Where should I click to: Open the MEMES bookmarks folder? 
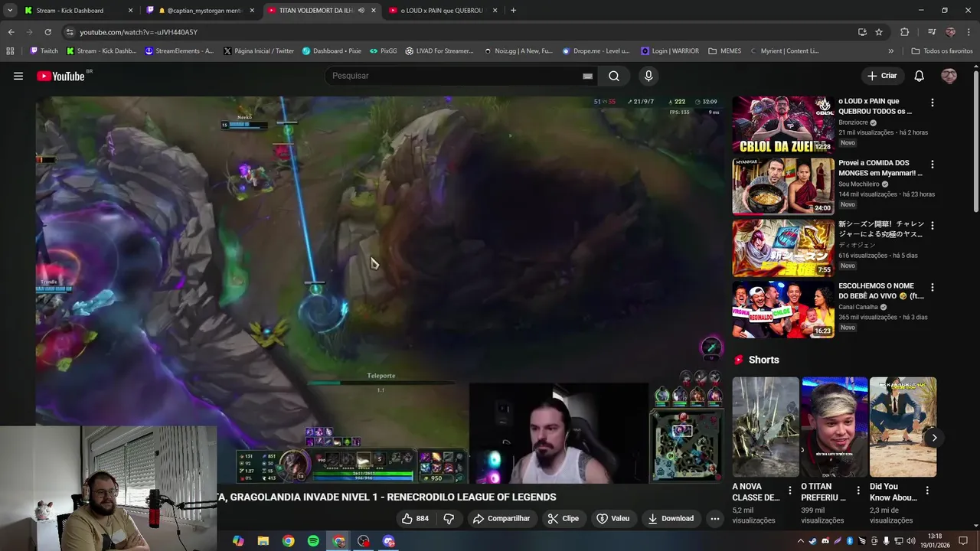click(x=724, y=51)
